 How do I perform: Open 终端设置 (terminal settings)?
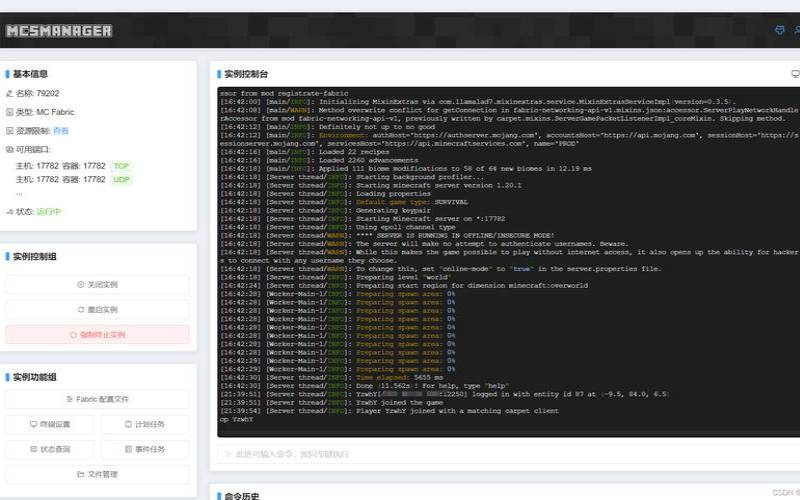tap(50, 424)
